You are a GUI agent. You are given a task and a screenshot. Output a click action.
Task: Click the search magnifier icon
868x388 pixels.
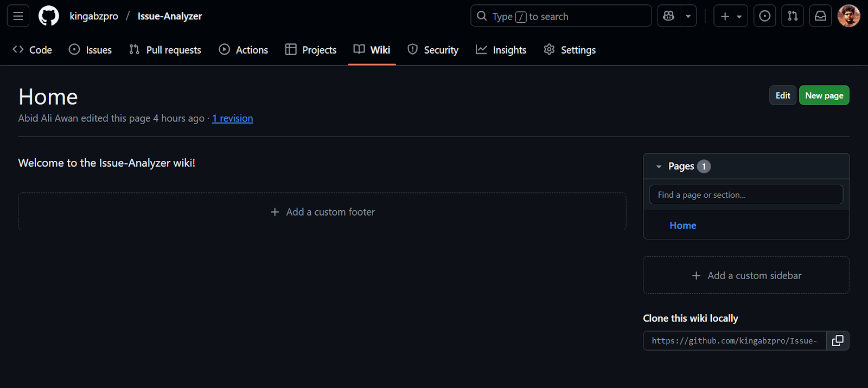(x=482, y=16)
